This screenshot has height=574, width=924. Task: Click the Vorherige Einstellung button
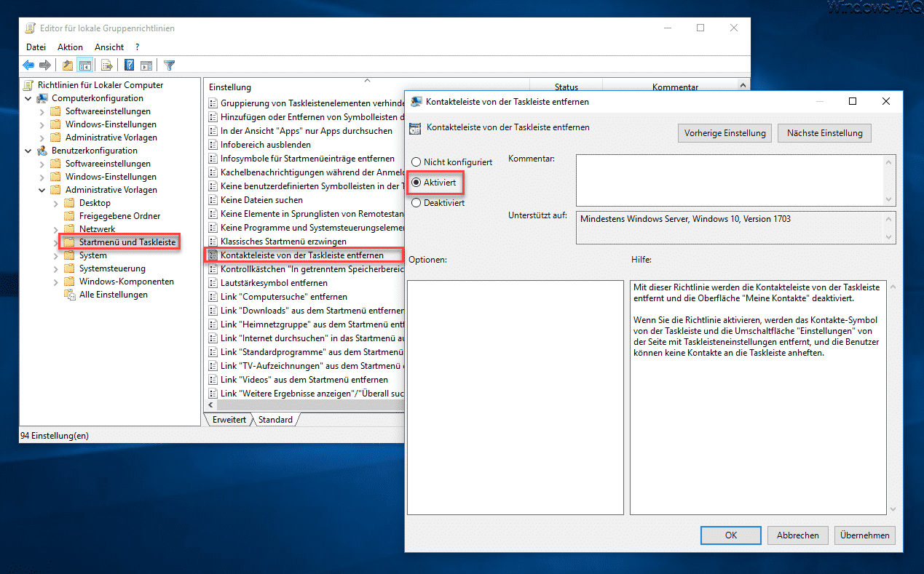point(725,133)
